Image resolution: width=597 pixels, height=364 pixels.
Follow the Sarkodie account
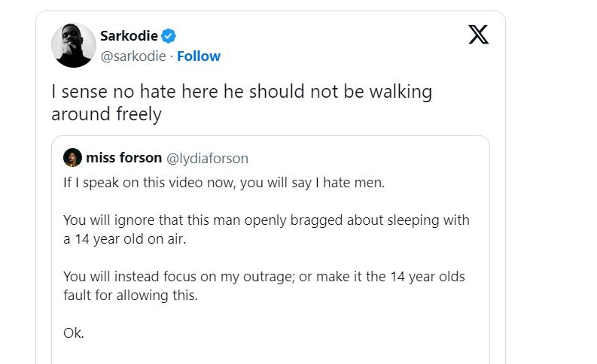[x=200, y=56]
